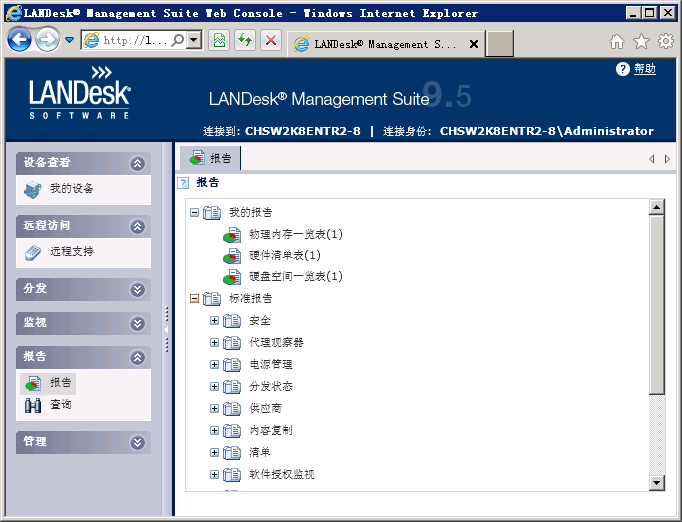Image resolution: width=682 pixels, height=522 pixels.
Task: Refresh the page with green arrows icon
Action: [245, 40]
